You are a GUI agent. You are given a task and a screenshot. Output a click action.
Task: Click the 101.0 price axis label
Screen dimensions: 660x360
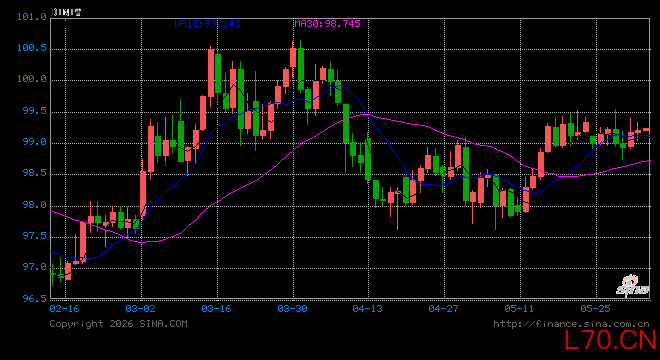[x=32, y=17]
